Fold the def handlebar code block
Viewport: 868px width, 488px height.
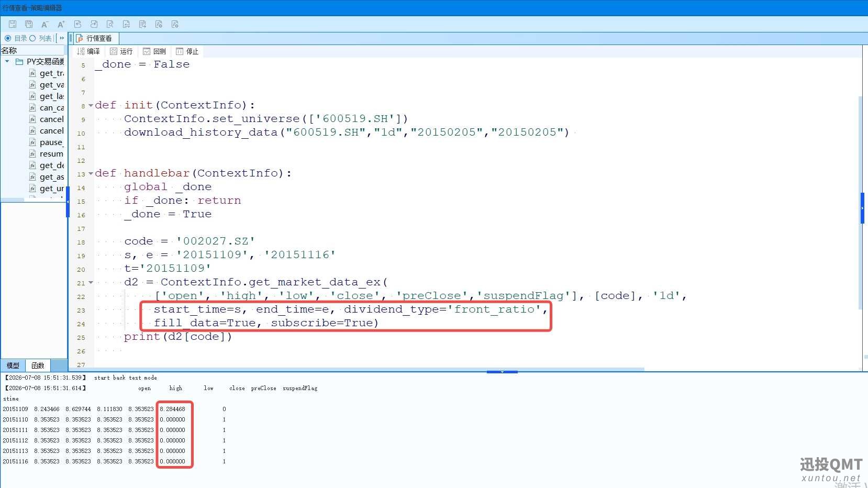tap(91, 173)
